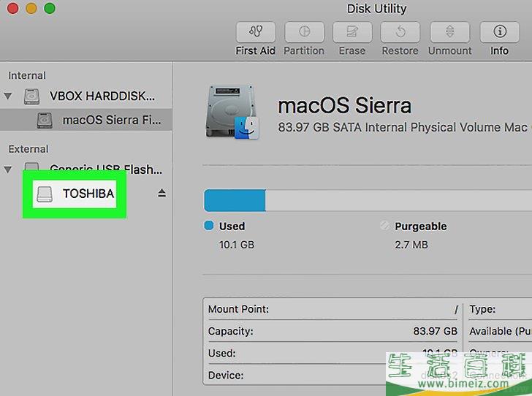Select VBOX HARDDISK in the sidebar
Viewport: 532px width, 396px height.
pos(86,96)
